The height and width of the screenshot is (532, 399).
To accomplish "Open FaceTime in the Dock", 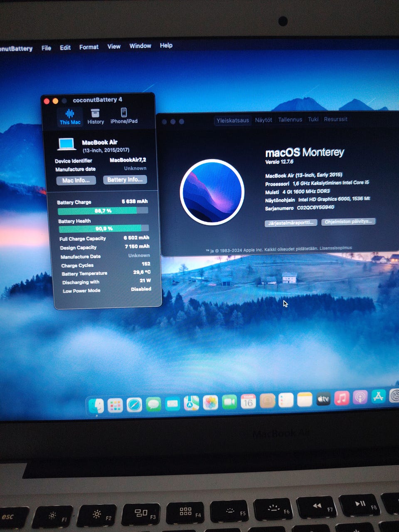I will click(x=229, y=402).
